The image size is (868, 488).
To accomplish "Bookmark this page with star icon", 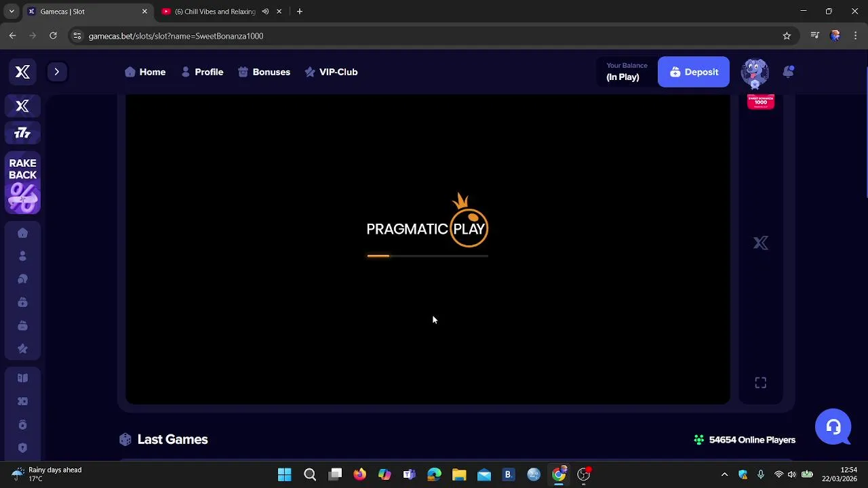I will 787,36.
